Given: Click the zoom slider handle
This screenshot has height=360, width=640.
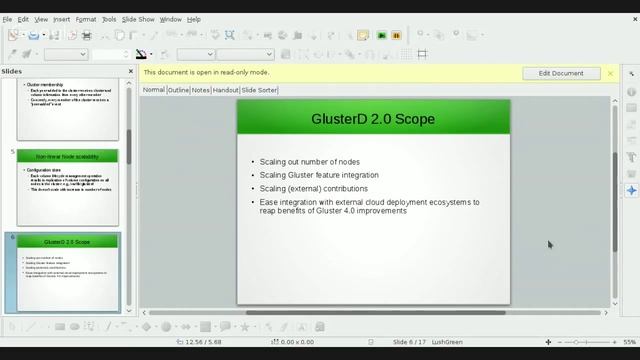Looking at the screenshot, I should pyautogui.click(x=576, y=342).
